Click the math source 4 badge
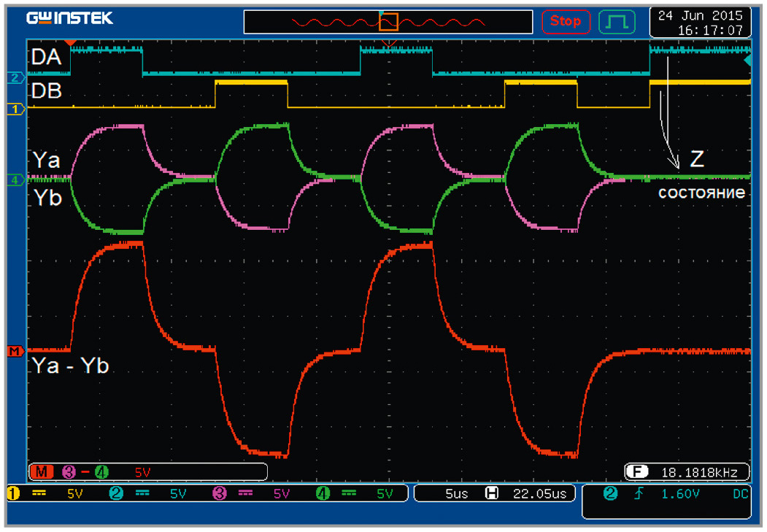 [101, 472]
